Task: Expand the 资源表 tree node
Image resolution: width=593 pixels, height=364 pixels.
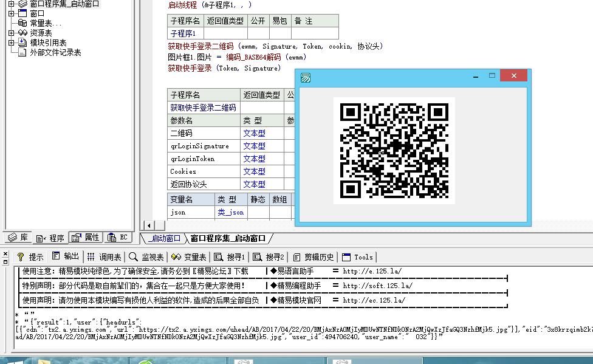Action: tap(12, 33)
